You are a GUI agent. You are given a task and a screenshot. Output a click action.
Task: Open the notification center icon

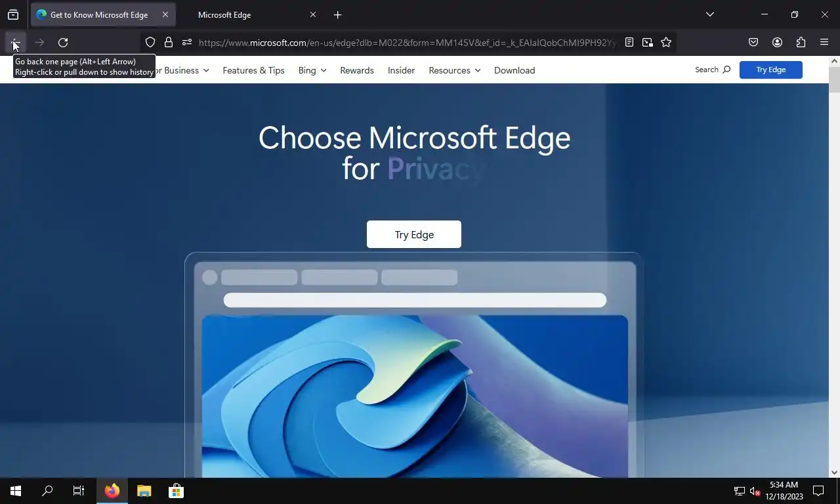(x=818, y=491)
